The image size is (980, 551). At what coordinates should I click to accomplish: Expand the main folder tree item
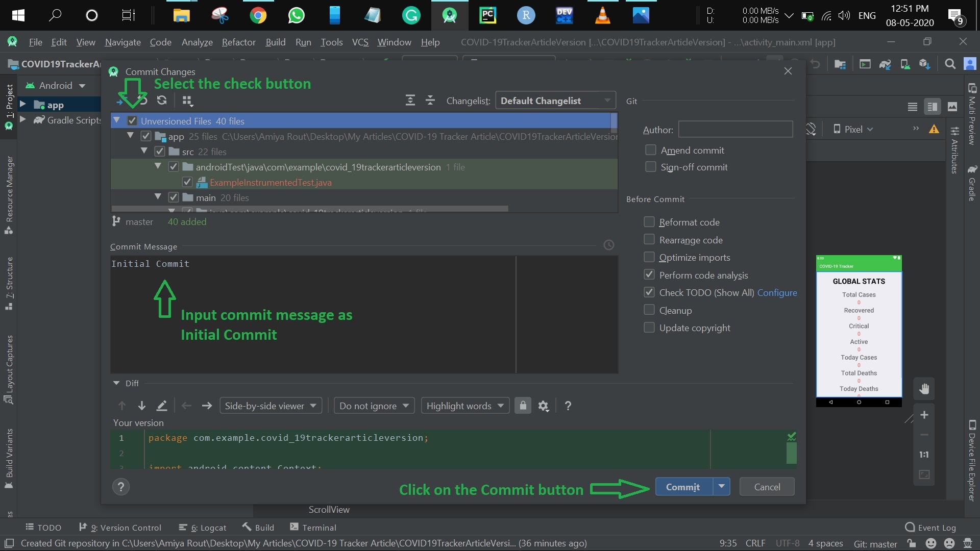[158, 197]
